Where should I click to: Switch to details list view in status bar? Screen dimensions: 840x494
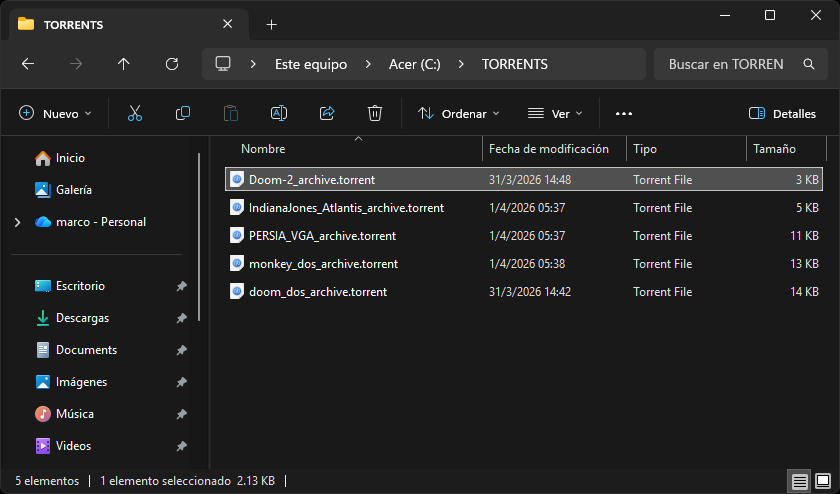click(x=799, y=481)
